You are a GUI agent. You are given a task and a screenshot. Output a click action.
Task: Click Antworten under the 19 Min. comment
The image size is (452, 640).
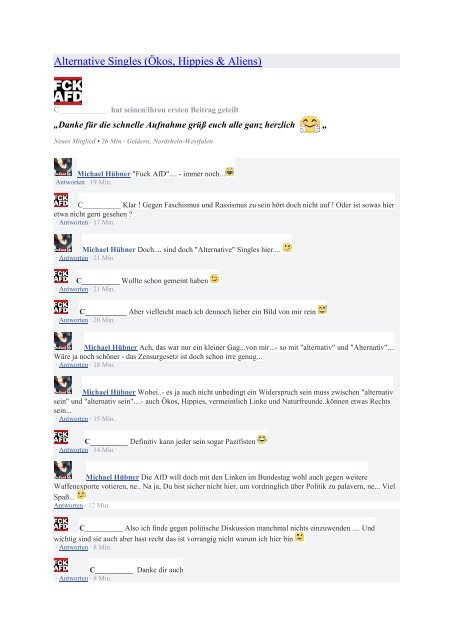click(x=70, y=182)
